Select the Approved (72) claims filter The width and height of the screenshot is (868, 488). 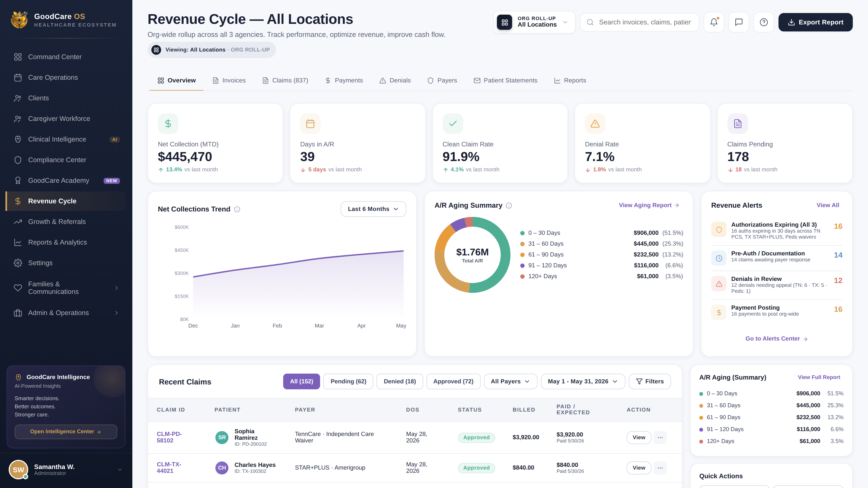[x=453, y=381]
